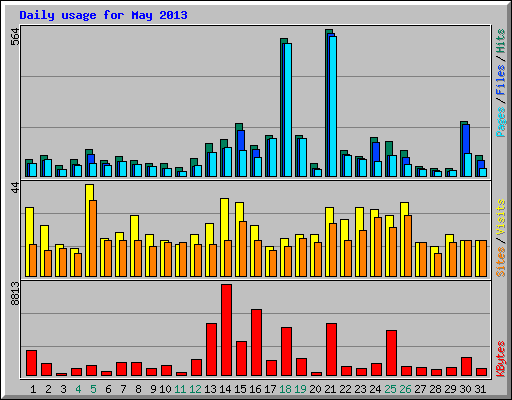Viewport: 512px width, 400px height.
Task: Click the Pages legend label
Action: pyautogui.click(x=500, y=122)
